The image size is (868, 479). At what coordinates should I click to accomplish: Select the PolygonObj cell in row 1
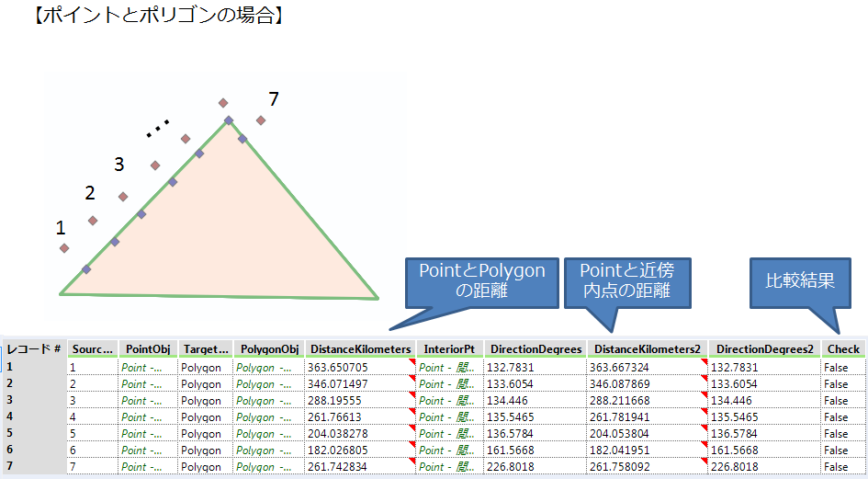[x=267, y=367]
